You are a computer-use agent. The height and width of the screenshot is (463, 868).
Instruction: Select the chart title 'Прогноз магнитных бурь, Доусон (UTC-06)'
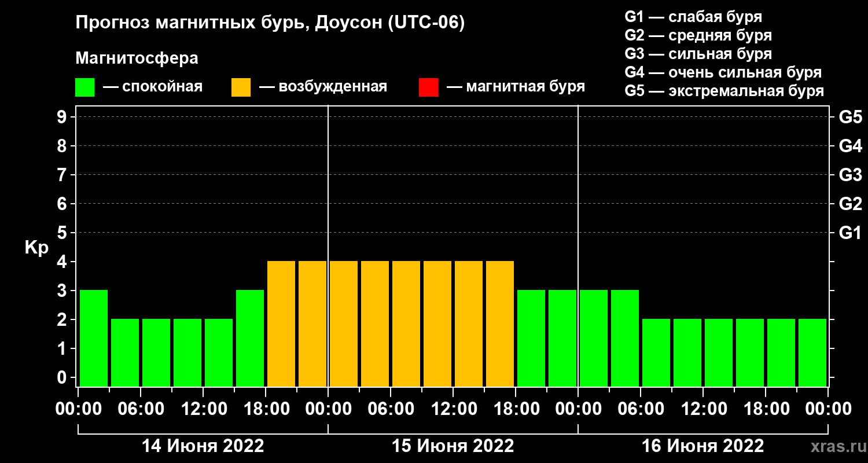coord(270,24)
